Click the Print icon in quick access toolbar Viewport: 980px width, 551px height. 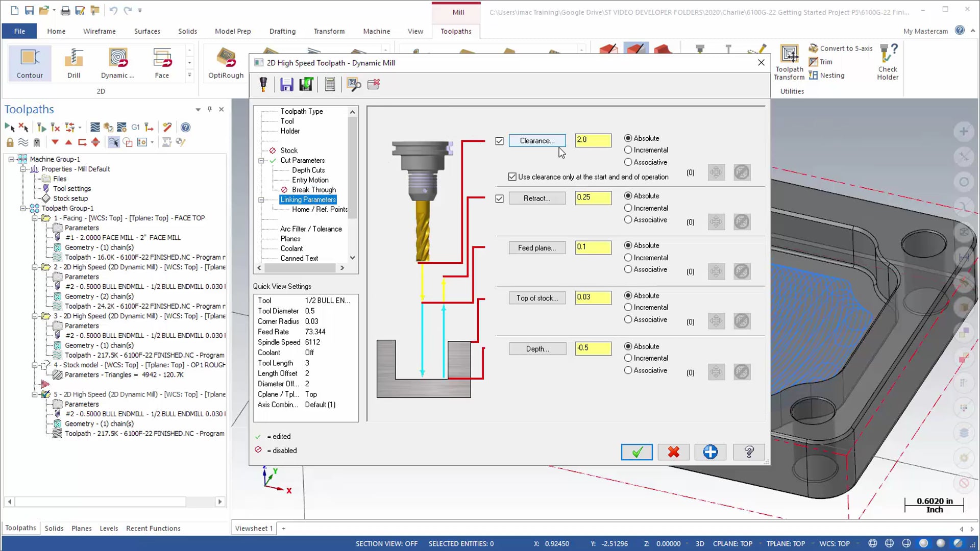point(65,10)
